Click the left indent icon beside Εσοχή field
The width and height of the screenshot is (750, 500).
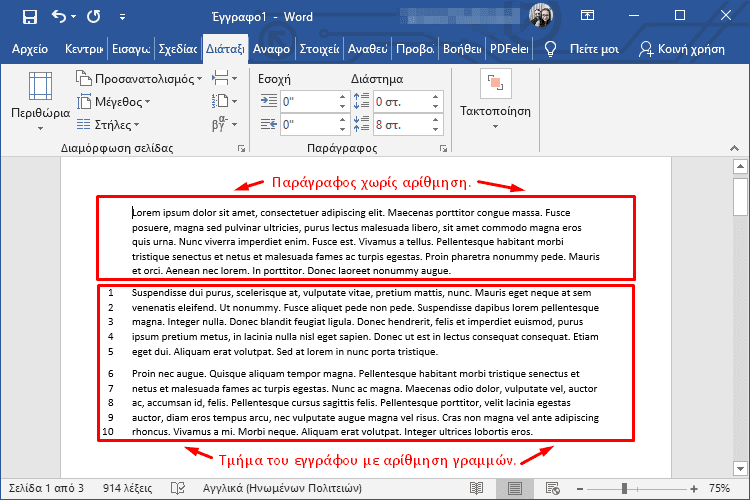[269, 101]
